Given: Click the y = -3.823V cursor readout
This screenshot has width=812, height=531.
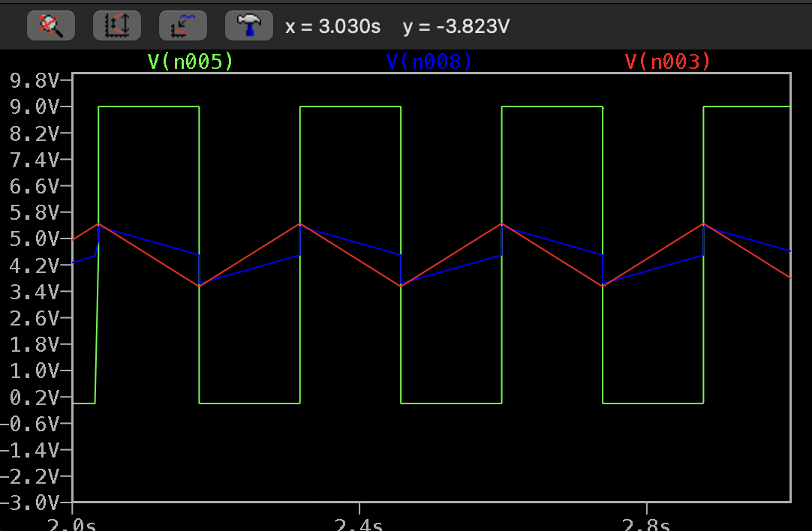Looking at the screenshot, I should (456, 27).
